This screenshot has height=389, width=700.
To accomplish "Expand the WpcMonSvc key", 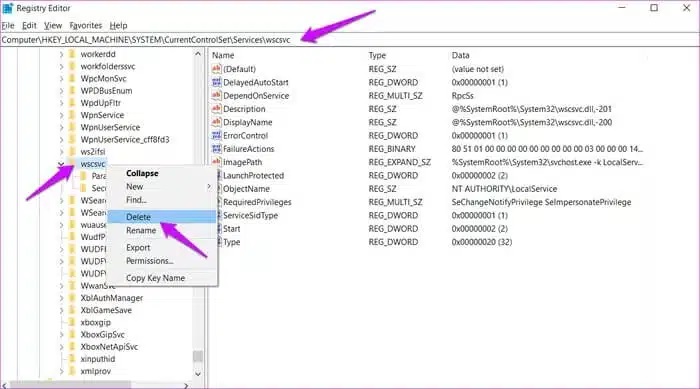I will tap(62, 79).
